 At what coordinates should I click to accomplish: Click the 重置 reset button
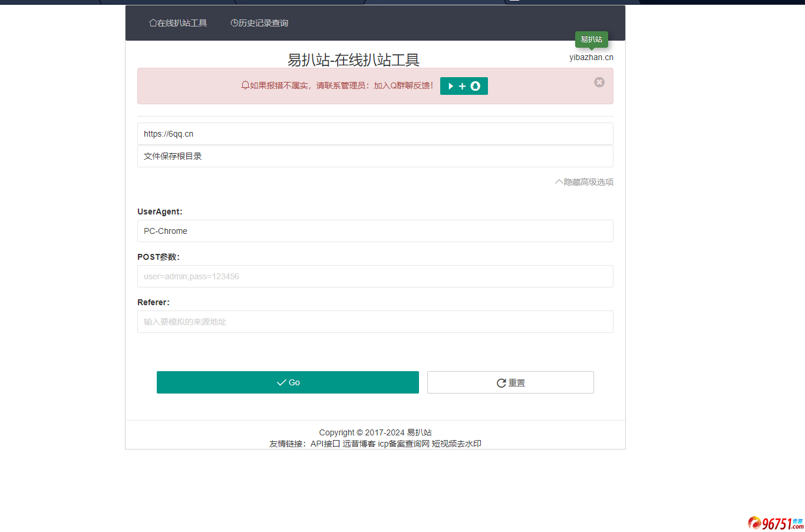[x=510, y=382]
